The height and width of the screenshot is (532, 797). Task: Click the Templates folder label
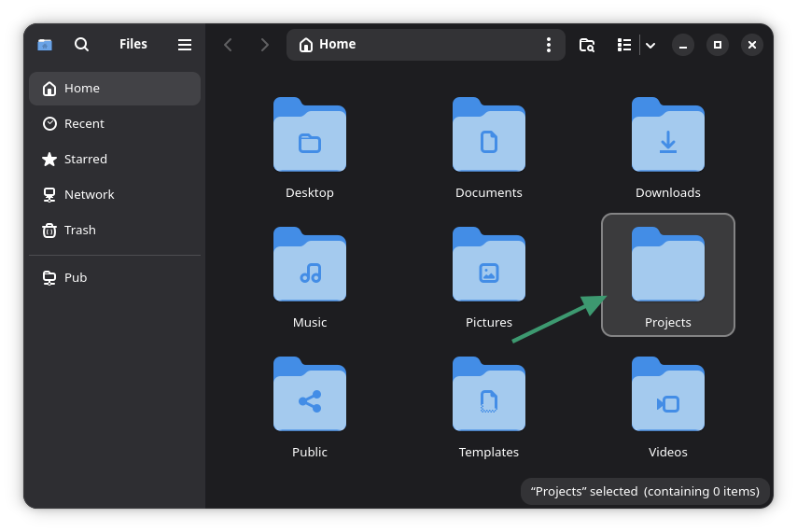pyautogui.click(x=489, y=453)
